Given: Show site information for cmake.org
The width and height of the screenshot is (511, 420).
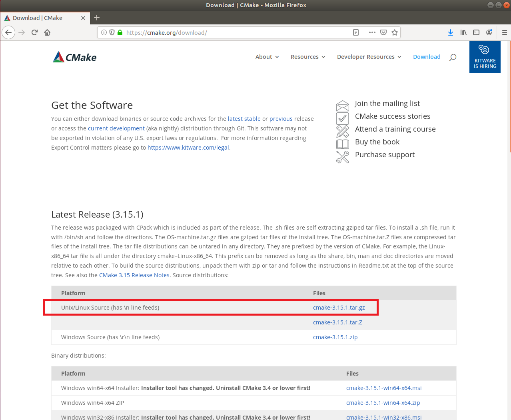Looking at the screenshot, I should coord(104,32).
